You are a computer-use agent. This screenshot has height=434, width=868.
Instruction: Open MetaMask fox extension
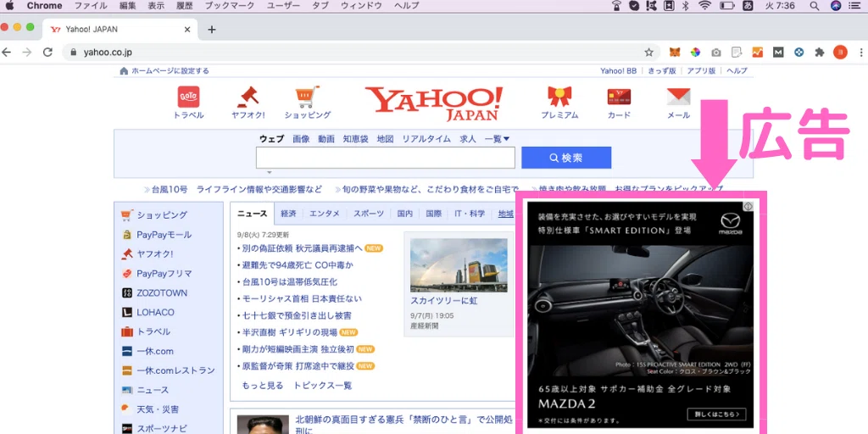coord(676,53)
